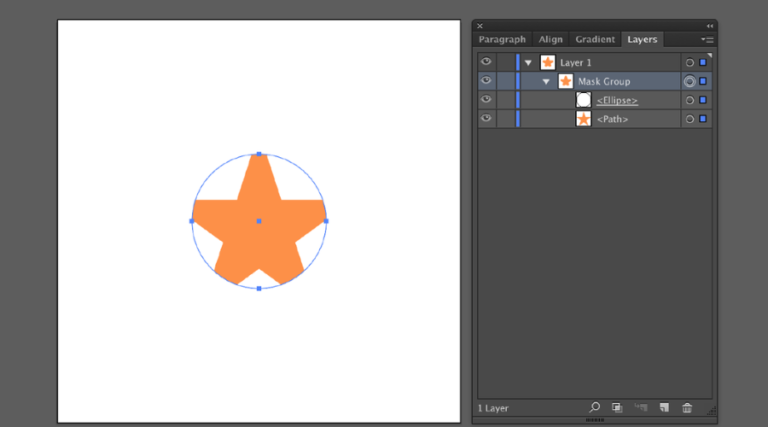Screen dimensions: 768x427
Task: Collapse Layer 1 with its disclosure triangle
Action: tap(528, 63)
